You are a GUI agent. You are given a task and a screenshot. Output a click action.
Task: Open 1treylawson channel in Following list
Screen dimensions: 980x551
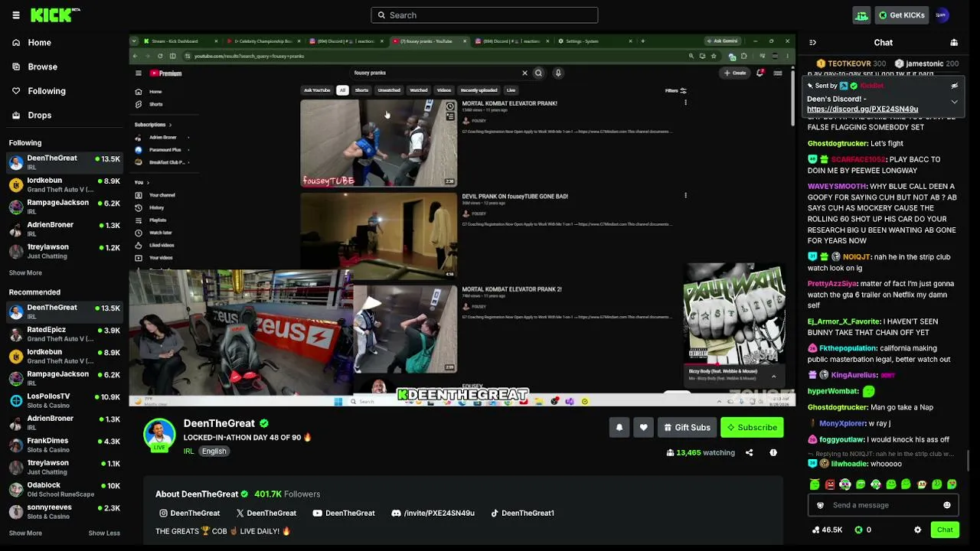(64, 251)
